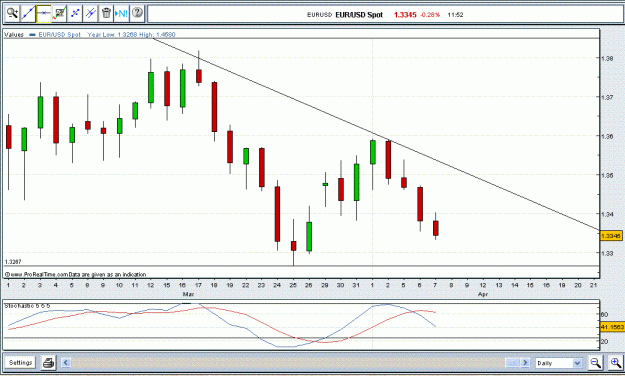The image size is (625, 376).
Task: Select the parallel channel lines tool
Action: [x=90, y=14]
